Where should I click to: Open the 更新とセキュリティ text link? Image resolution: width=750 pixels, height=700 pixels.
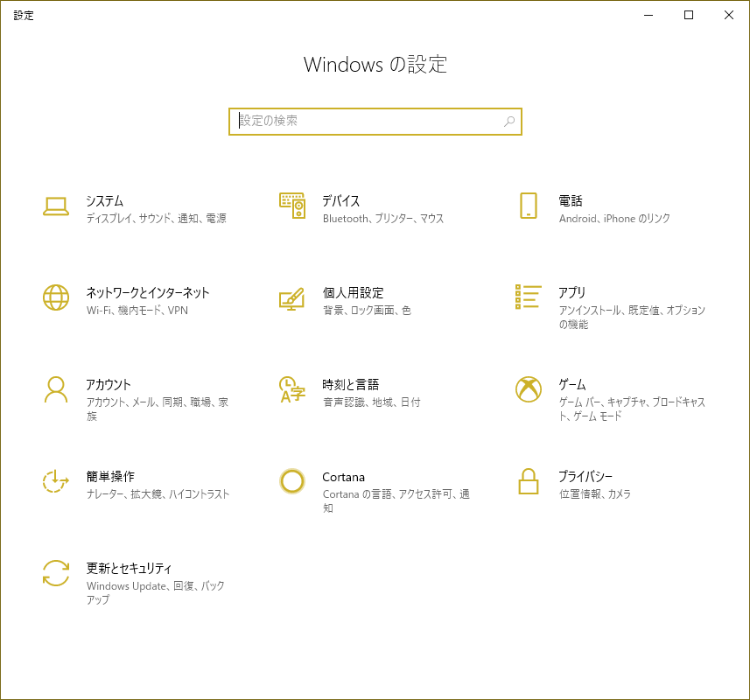coord(129,569)
